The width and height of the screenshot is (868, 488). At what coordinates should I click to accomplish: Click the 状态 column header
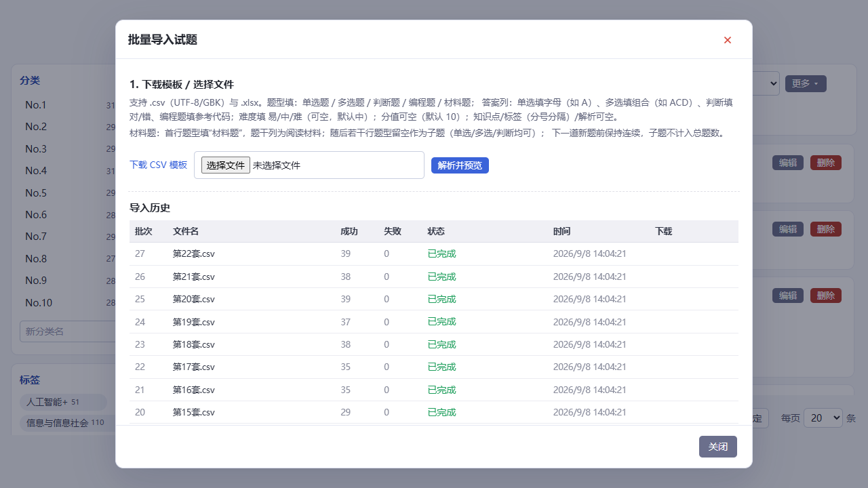point(436,231)
